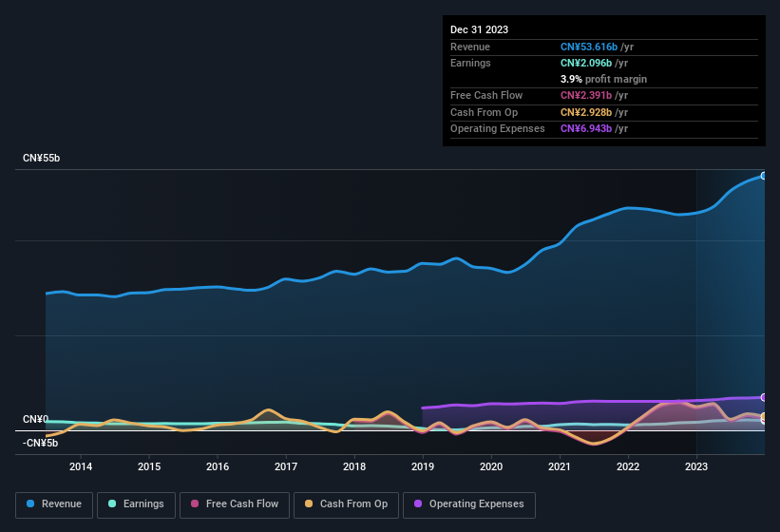The height and width of the screenshot is (532, 780).
Task: Jump to the 2023 label on the time axis
Action: (x=696, y=466)
